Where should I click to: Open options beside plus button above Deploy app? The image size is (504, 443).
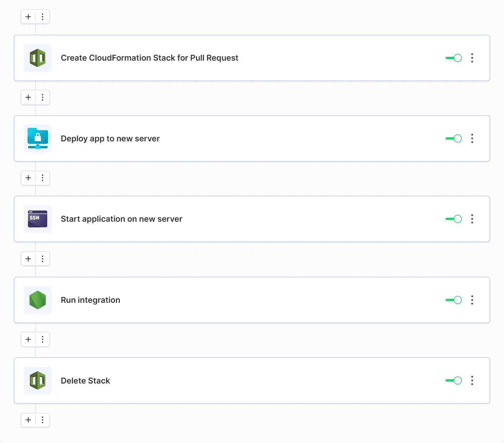point(42,97)
